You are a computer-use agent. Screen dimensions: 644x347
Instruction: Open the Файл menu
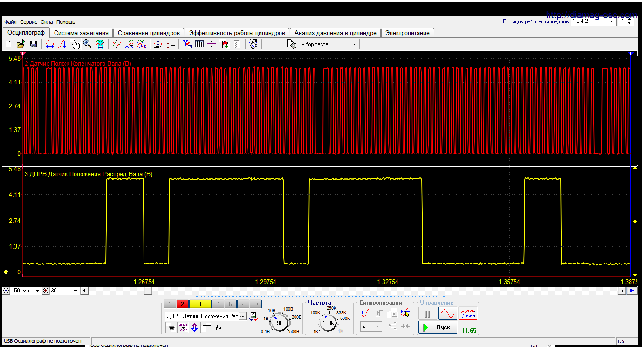coord(10,22)
